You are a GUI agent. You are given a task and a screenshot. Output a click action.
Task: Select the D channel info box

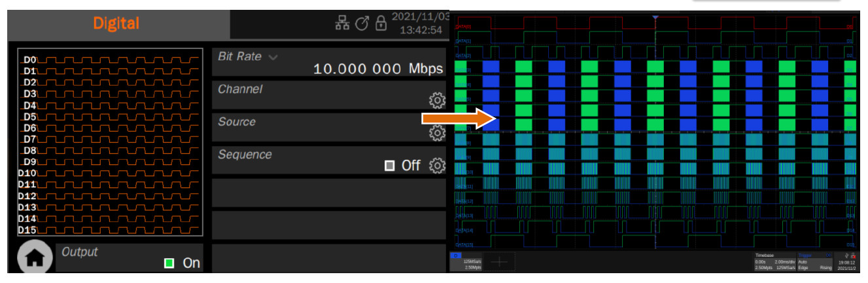point(468,262)
